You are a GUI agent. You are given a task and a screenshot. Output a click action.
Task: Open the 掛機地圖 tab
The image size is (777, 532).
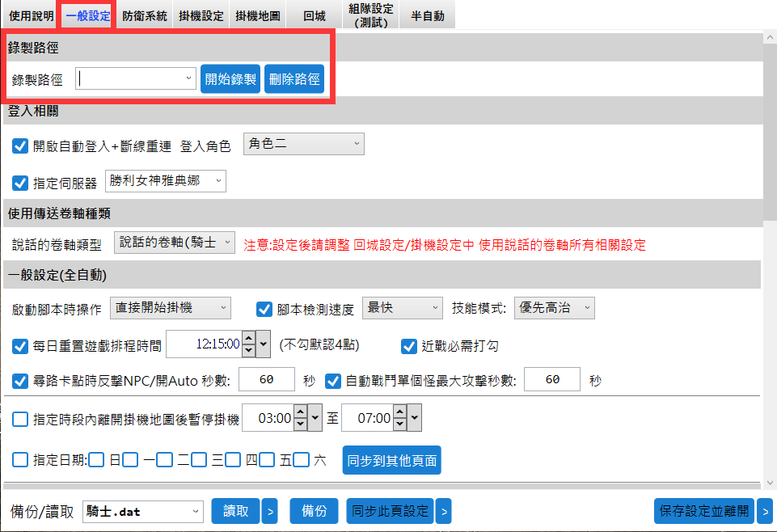[x=257, y=15]
